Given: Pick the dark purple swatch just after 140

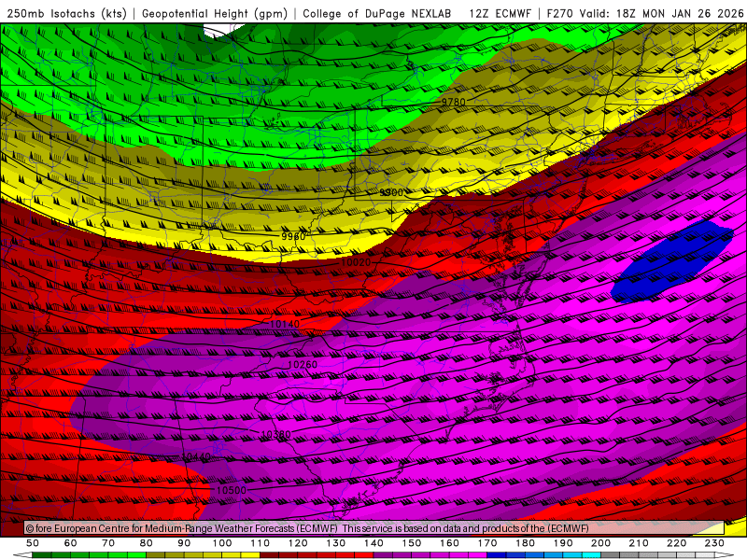Looking at the screenshot, I should coord(383,555).
